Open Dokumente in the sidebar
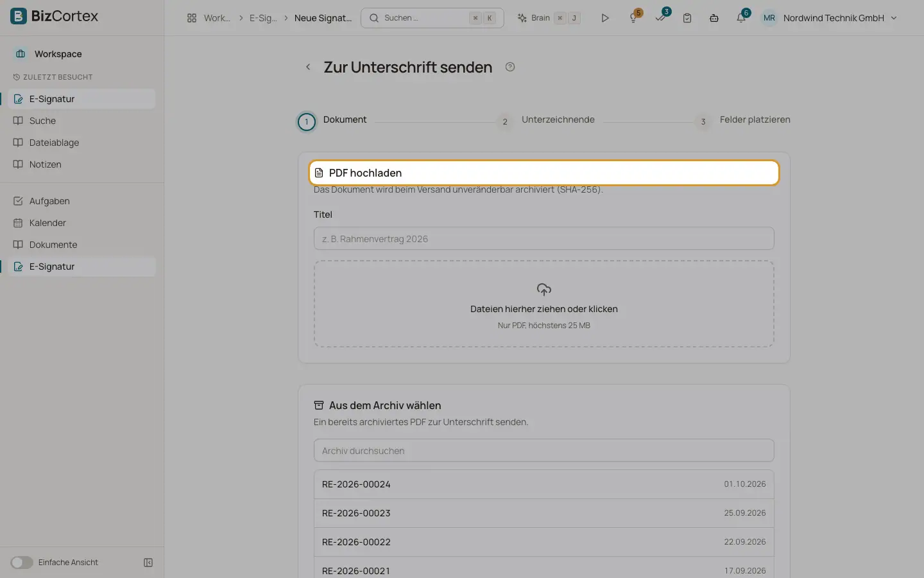Screen dimensions: 924x578 tap(82, 245)
